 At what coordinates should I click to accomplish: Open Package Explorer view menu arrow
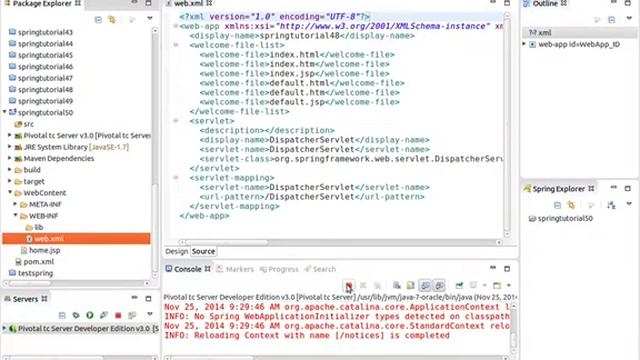(x=150, y=18)
